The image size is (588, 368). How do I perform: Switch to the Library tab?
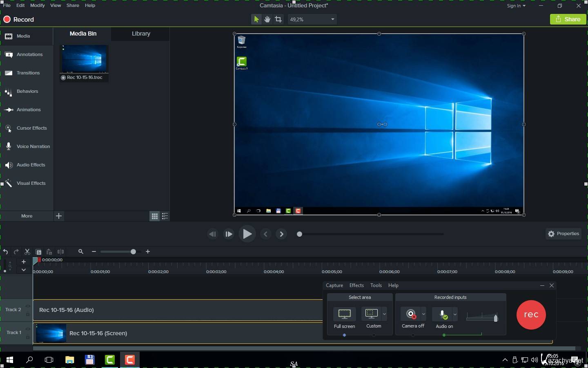tap(141, 34)
